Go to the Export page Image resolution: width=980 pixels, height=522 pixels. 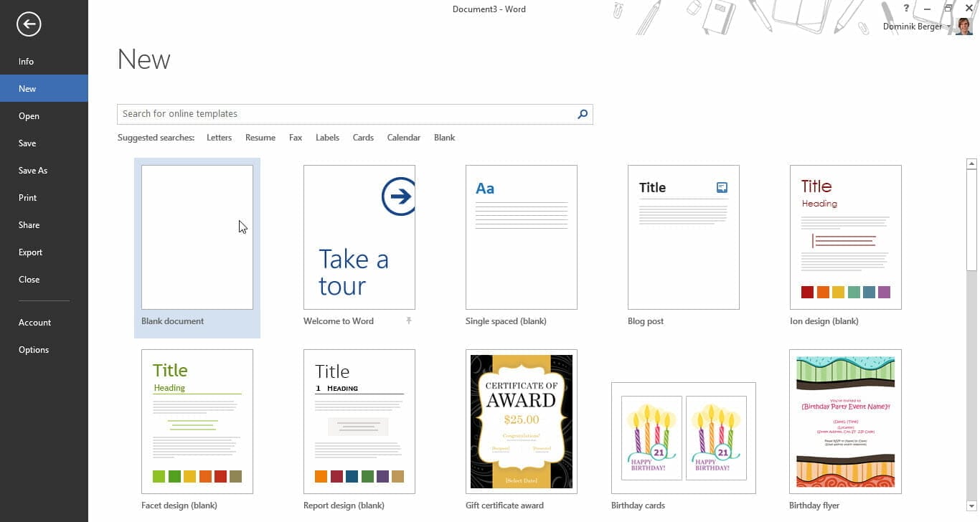coord(31,252)
